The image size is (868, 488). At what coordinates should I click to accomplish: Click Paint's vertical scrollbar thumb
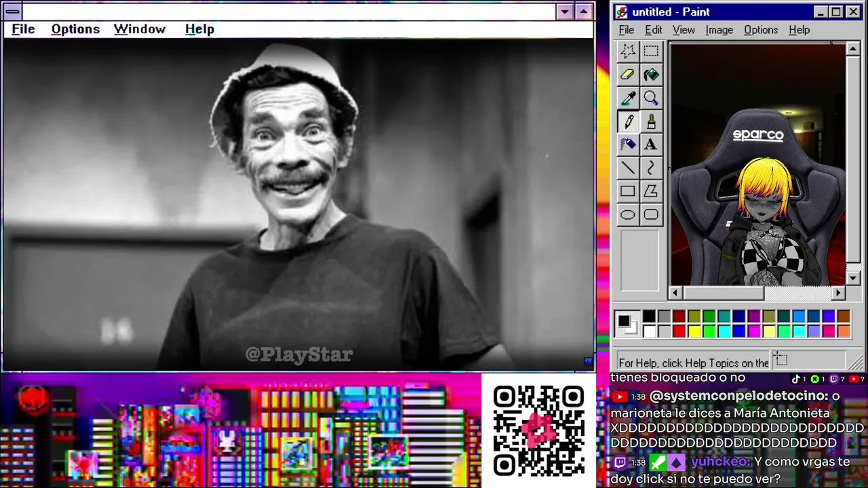(x=853, y=158)
